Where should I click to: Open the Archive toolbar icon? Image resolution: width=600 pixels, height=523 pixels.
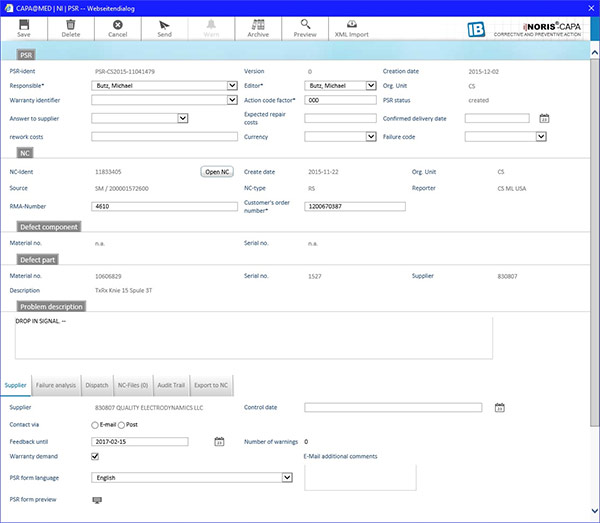[258, 25]
